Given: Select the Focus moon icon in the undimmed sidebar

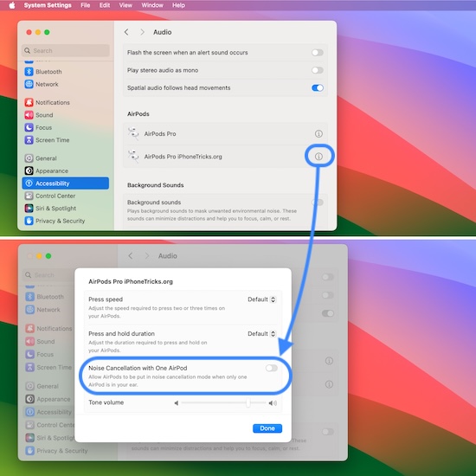Looking at the screenshot, I should pos(29,127).
